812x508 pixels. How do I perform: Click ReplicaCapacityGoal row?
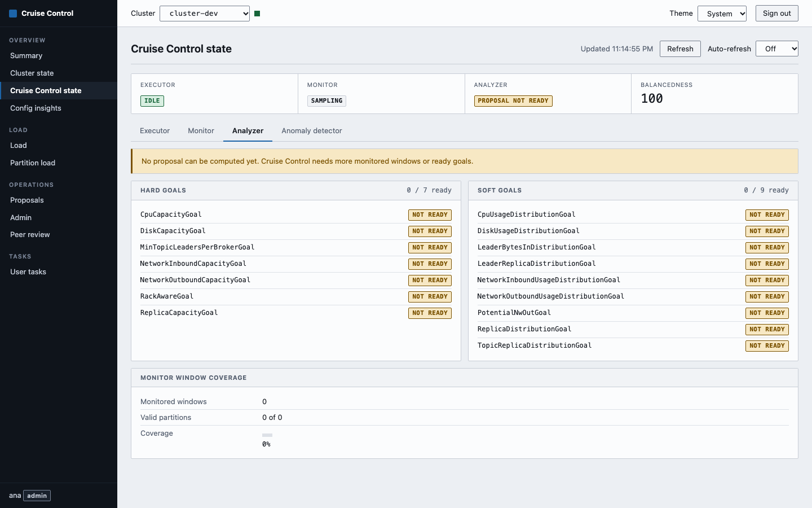point(296,313)
